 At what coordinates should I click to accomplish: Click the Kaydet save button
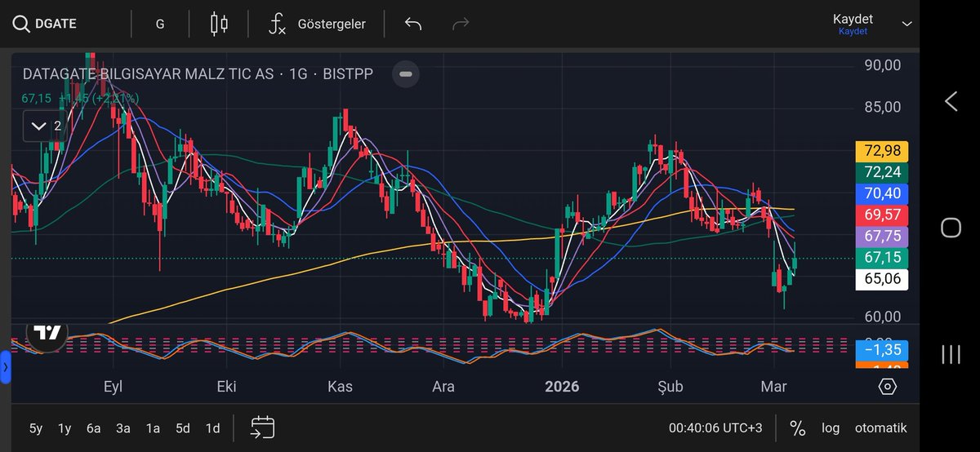point(853,24)
